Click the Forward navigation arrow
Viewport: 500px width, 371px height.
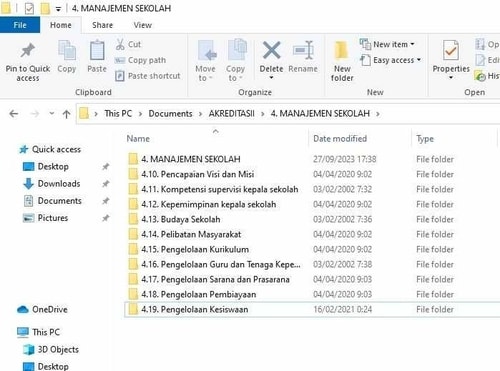pyautogui.click(x=35, y=114)
